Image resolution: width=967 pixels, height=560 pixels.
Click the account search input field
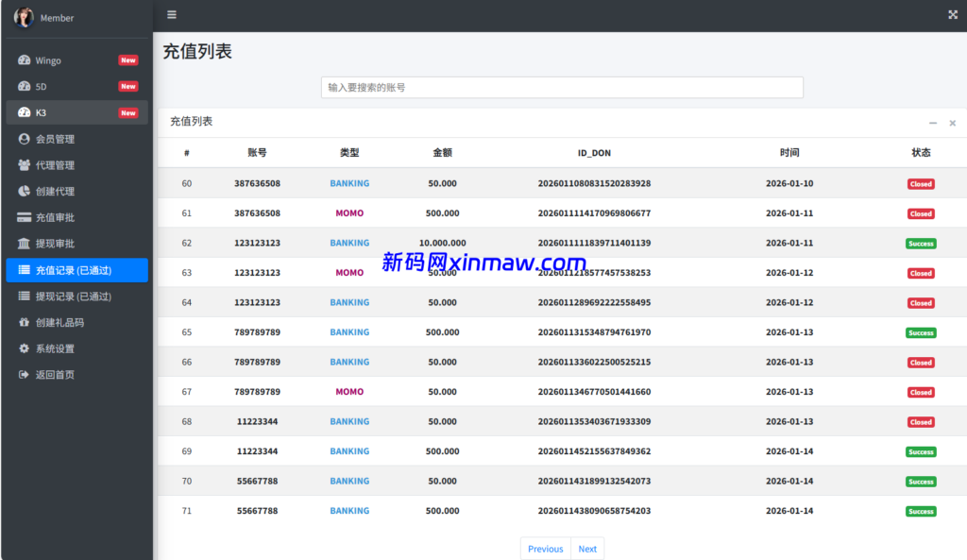click(x=560, y=87)
